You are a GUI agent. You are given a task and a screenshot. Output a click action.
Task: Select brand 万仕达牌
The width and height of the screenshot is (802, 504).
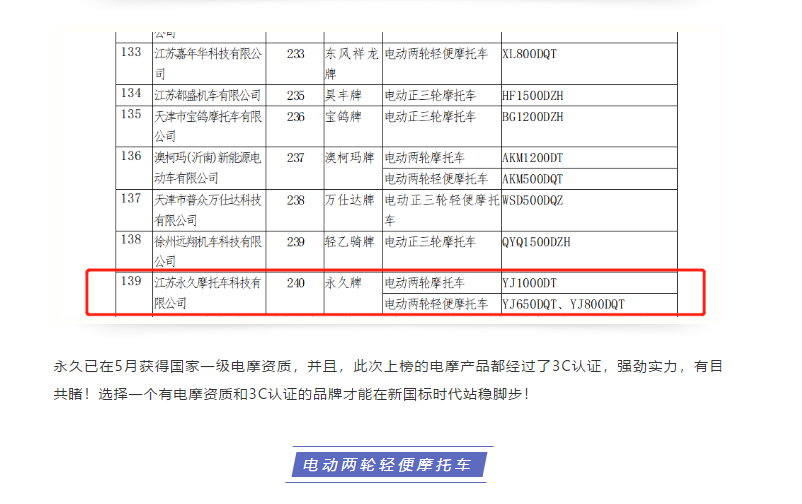tap(350, 200)
